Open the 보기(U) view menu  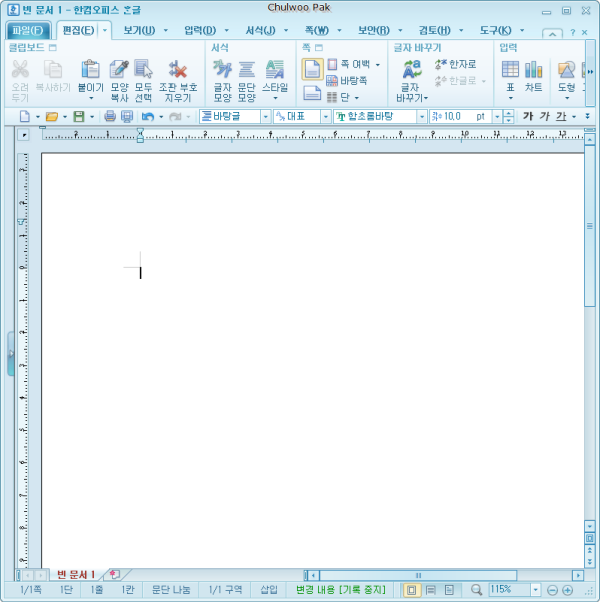[x=139, y=30]
